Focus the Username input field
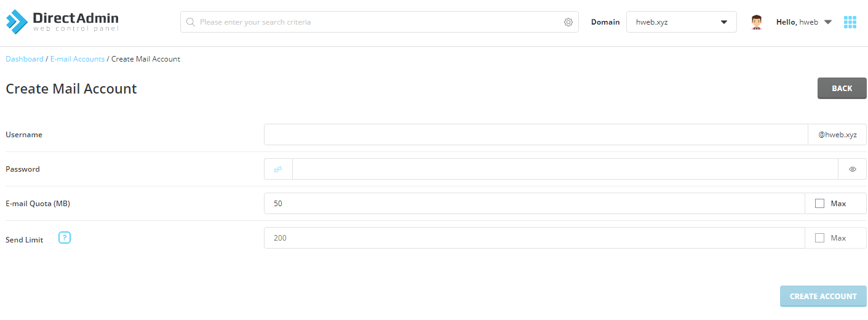The width and height of the screenshot is (868, 320). [535, 135]
